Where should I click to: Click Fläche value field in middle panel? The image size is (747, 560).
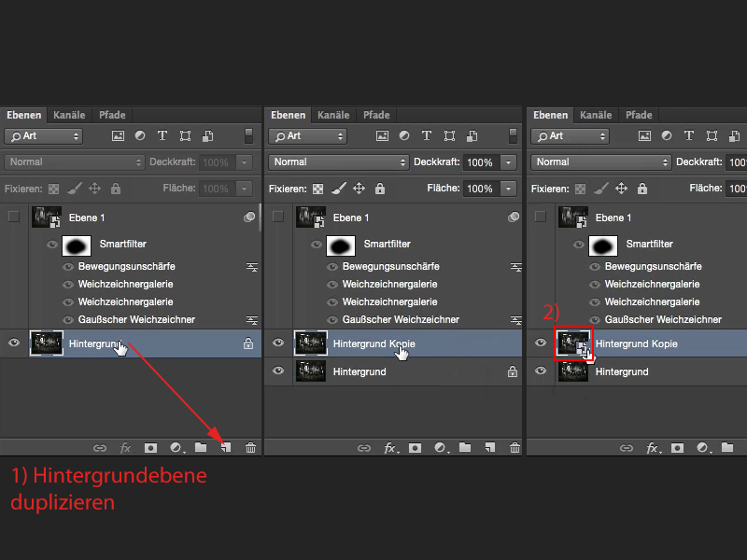click(x=481, y=189)
